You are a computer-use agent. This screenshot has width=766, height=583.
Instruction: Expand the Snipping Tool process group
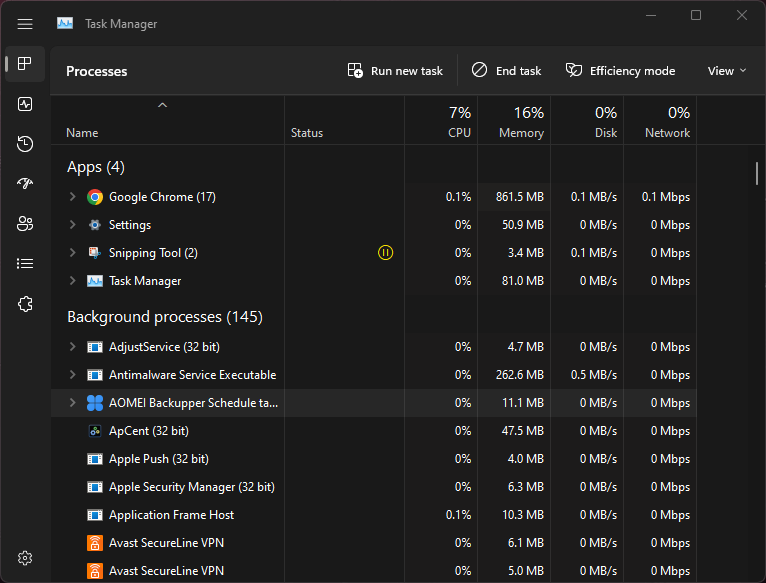coord(72,252)
